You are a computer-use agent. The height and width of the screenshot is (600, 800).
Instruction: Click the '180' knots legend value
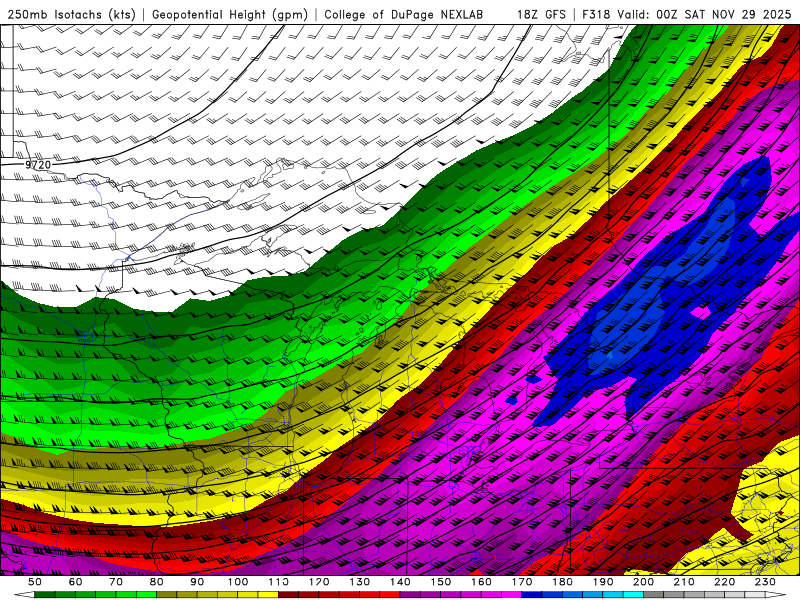pyautogui.click(x=562, y=582)
